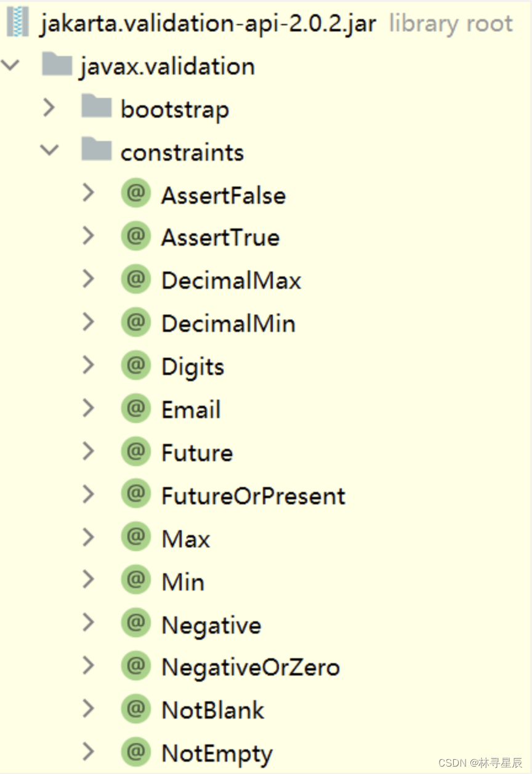Select the Max annotation entry
532x774 pixels.
pos(185,539)
